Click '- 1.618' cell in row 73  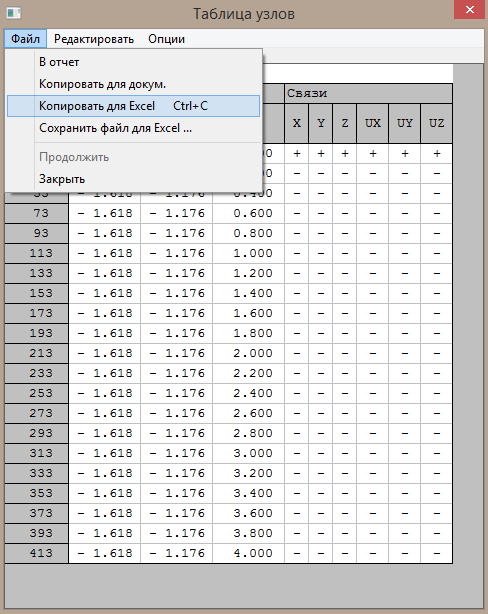pos(105,213)
